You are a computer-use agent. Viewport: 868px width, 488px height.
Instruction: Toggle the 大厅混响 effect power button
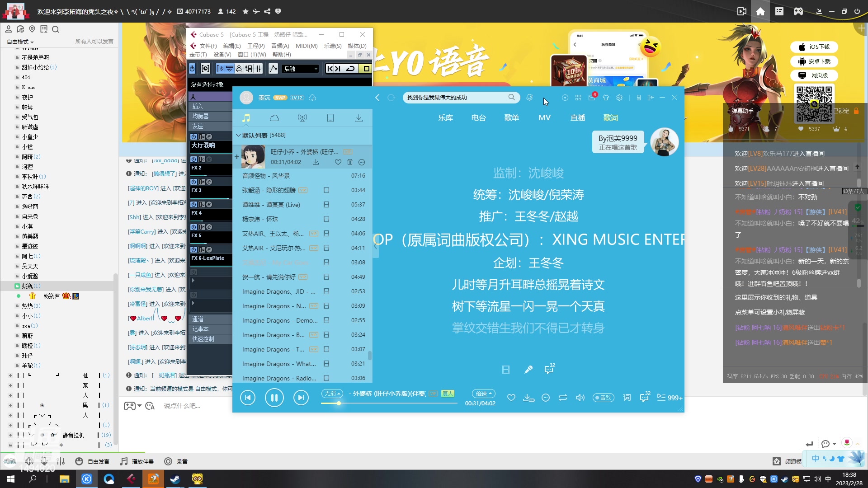(x=193, y=136)
